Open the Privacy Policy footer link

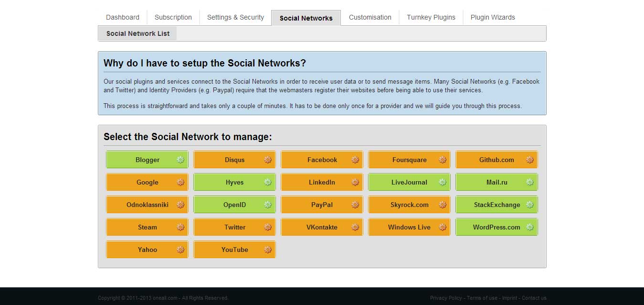pyautogui.click(x=446, y=298)
